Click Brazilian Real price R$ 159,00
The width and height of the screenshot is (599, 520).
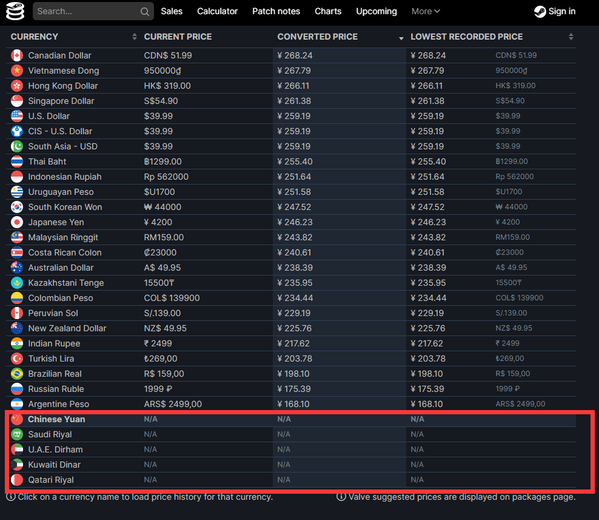click(164, 374)
